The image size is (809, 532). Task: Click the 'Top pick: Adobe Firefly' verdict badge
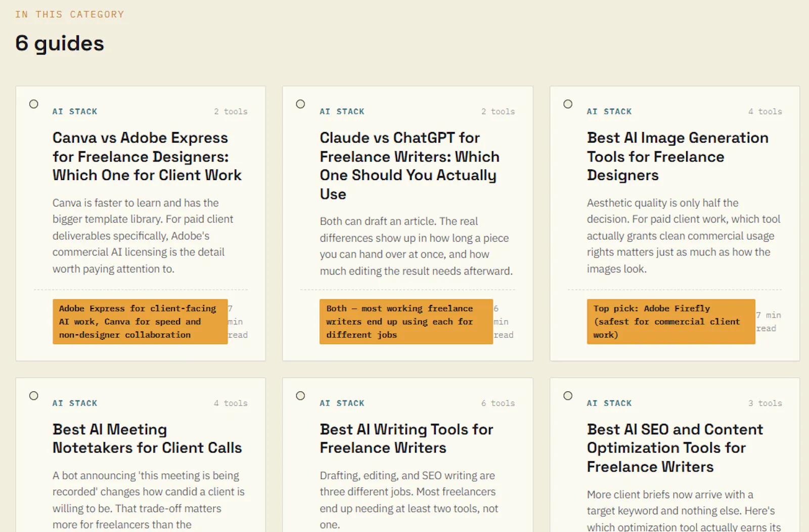[x=671, y=322]
